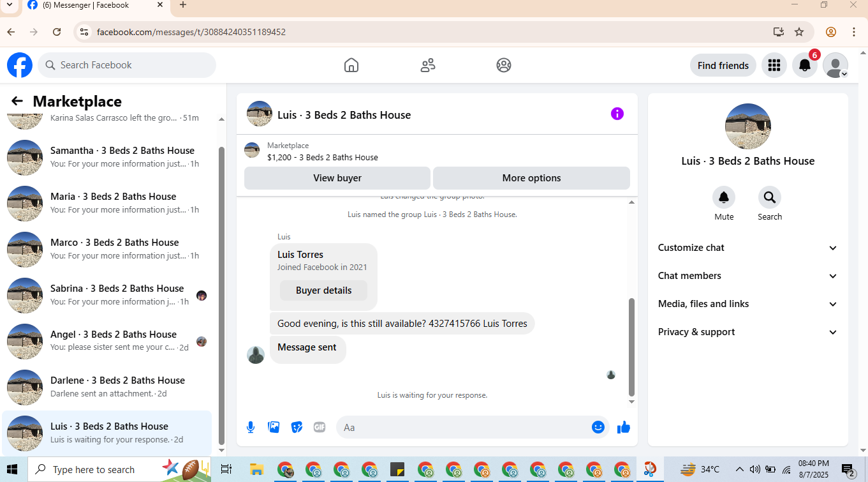Open the GIF picker icon
Image resolution: width=868 pixels, height=482 pixels.
[320, 427]
